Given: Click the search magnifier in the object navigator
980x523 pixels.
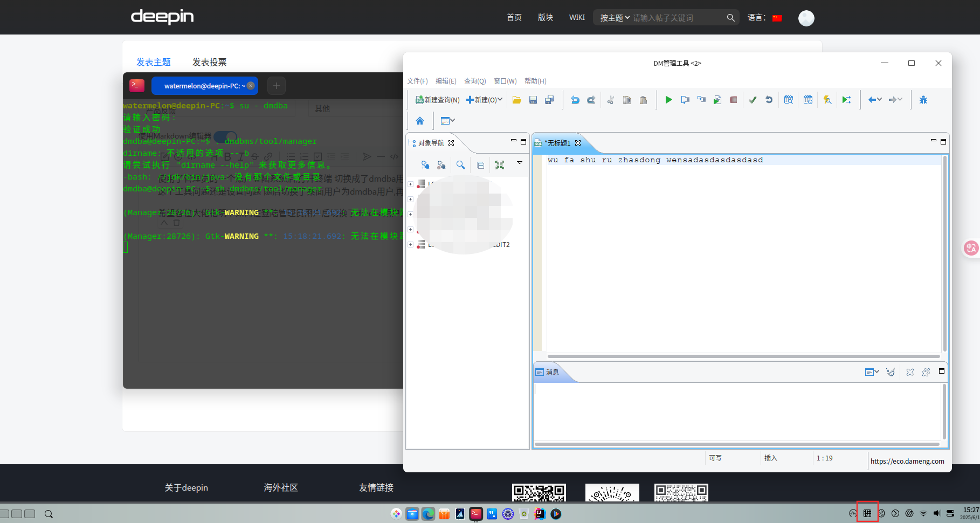Looking at the screenshot, I should (460, 165).
